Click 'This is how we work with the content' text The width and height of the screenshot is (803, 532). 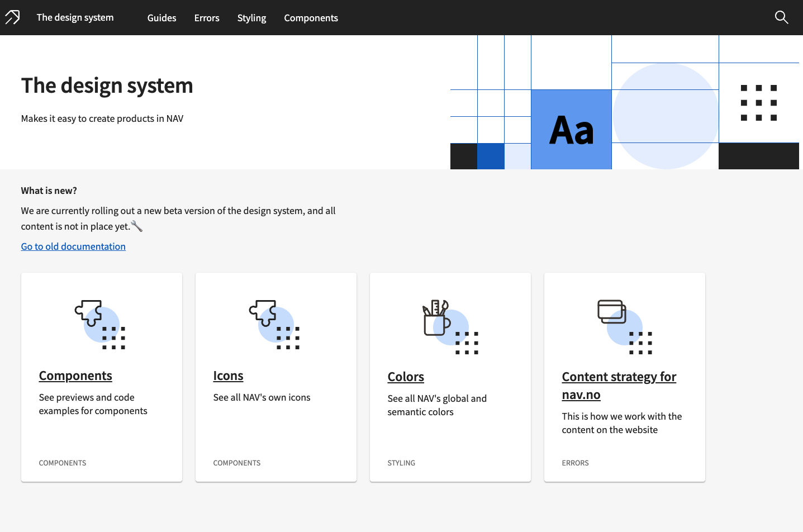tap(622, 423)
